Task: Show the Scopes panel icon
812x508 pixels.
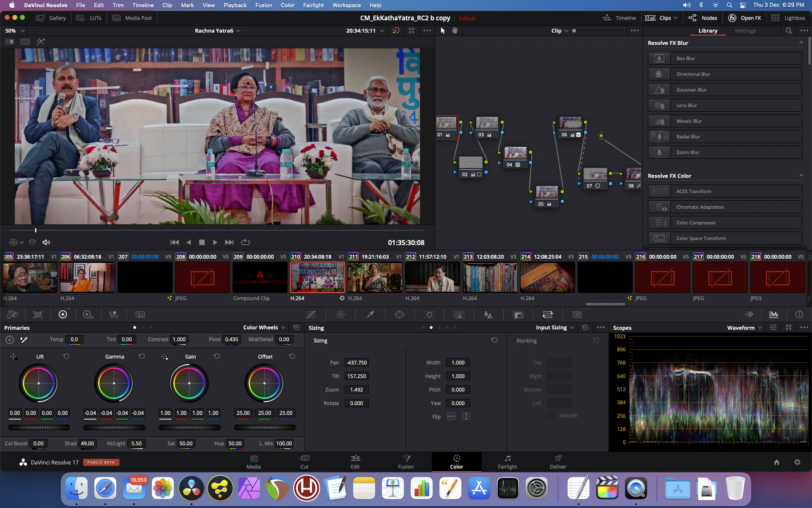Action: pyautogui.click(x=774, y=315)
